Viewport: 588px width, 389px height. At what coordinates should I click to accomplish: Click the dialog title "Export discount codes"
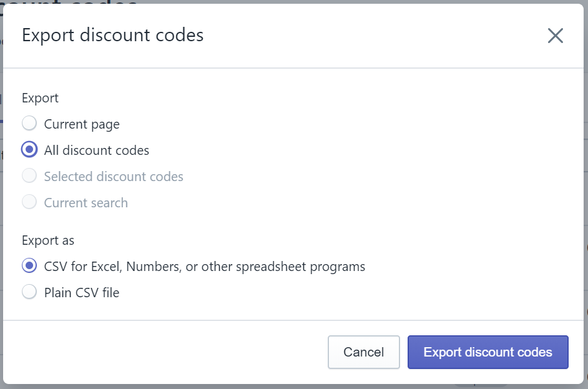click(x=112, y=35)
